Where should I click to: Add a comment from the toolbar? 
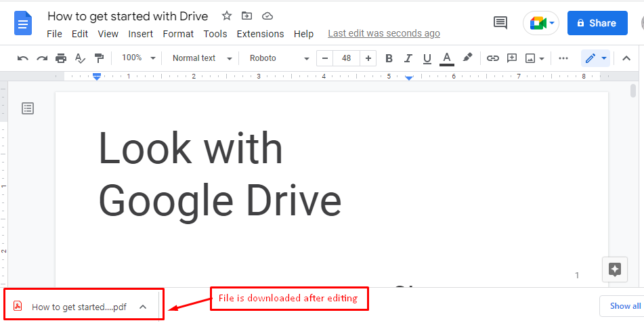coord(512,58)
